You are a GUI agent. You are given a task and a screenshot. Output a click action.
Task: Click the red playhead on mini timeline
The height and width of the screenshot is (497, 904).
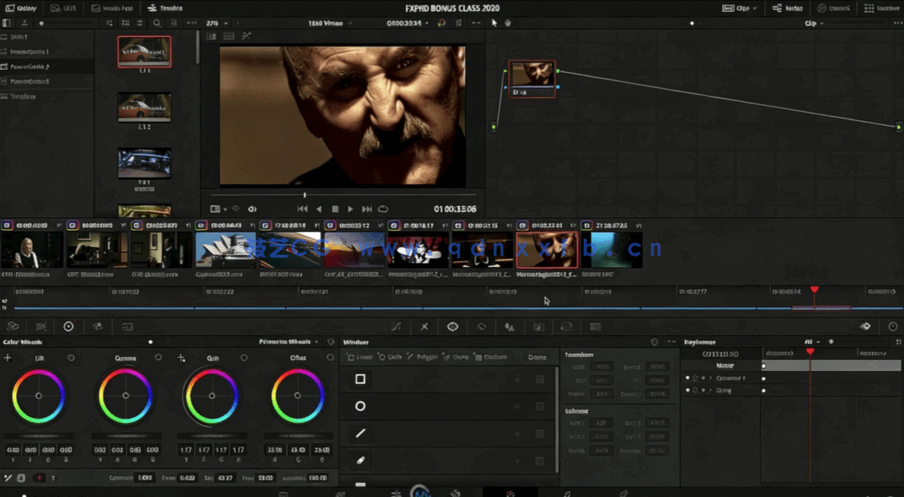(814, 289)
